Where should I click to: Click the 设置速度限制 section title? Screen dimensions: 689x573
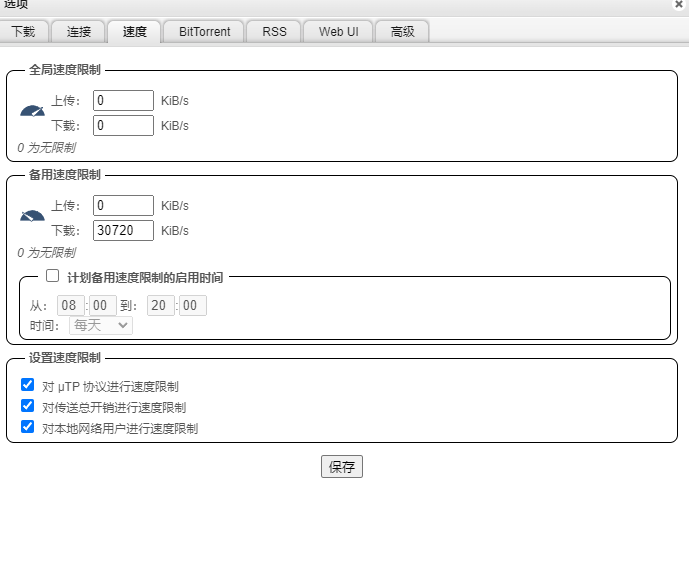pyautogui.click(x=65, y=358)
